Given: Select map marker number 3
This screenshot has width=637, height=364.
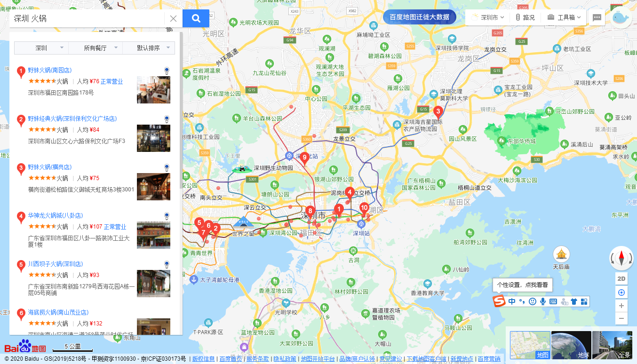Looking at the screenshot, I should [x=438, y=112].
